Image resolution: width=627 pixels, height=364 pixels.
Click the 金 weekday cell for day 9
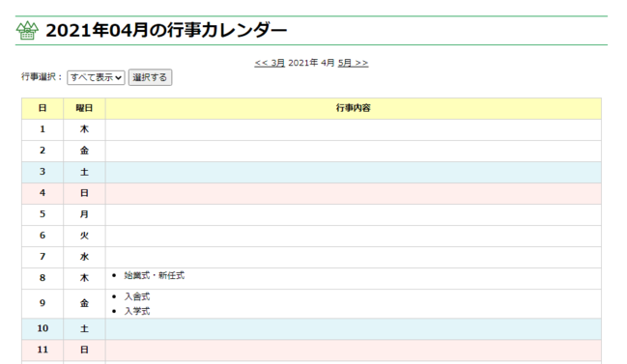tap(84, 303)
